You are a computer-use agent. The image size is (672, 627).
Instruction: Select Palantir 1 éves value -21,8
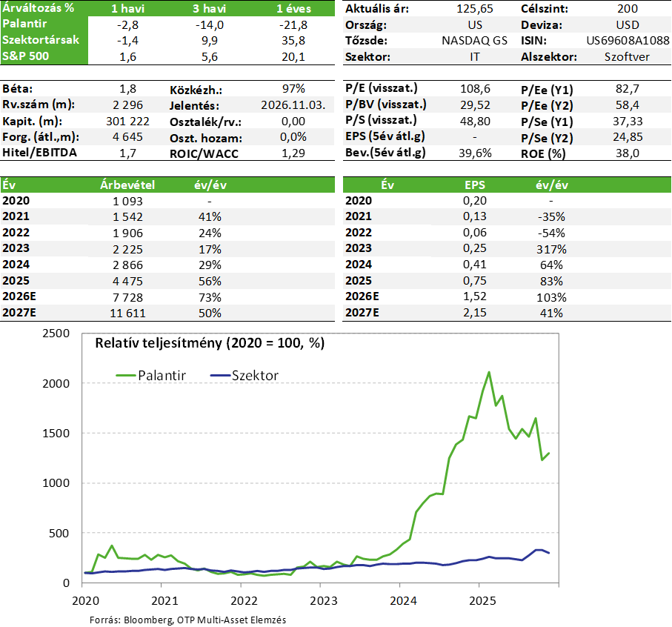click(x=293, y=25)
